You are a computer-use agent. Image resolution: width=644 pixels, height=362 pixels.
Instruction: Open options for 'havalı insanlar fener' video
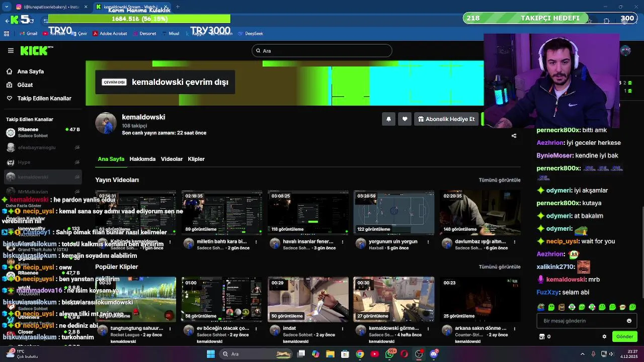click(x=343, y=243)
